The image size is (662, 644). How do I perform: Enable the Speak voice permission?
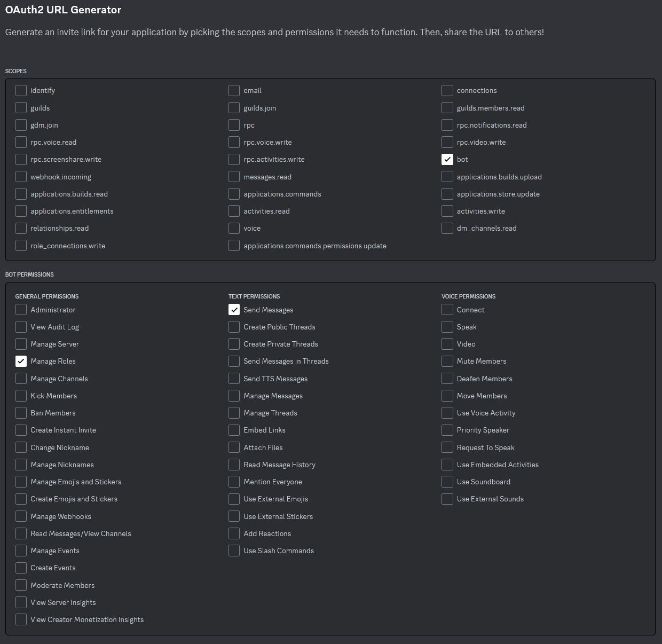[447, 327]
